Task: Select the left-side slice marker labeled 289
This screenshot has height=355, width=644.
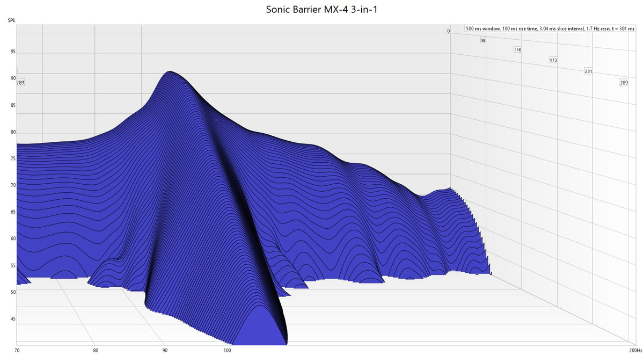Action: tap(19, 82)
